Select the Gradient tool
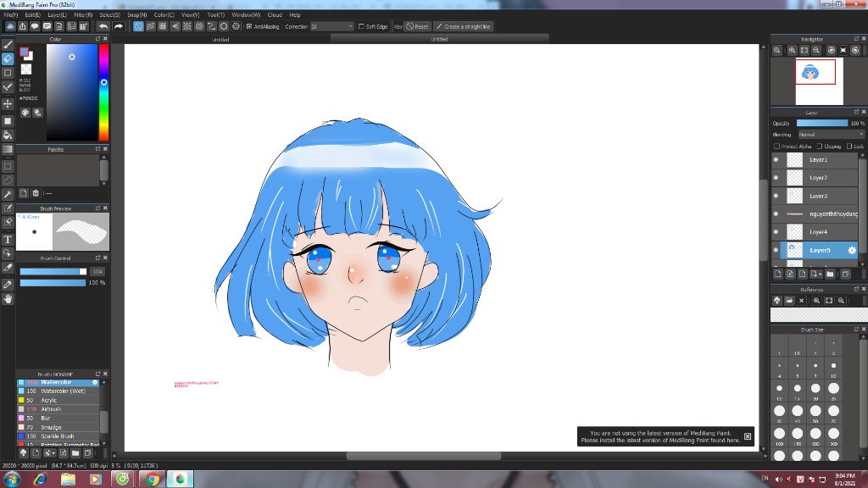868x488 pixels. pyautogui.click(x=8, y=149)
